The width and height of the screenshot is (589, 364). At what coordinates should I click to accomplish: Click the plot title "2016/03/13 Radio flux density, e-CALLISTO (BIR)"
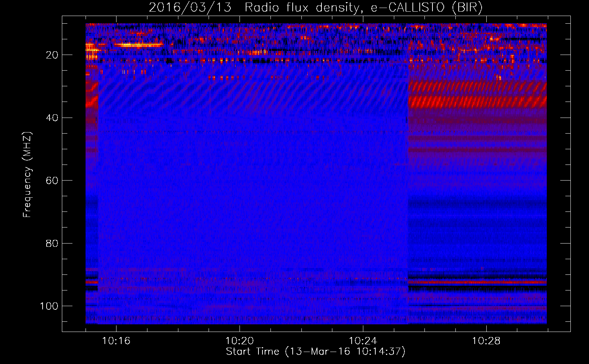click(x=316, y=8)
